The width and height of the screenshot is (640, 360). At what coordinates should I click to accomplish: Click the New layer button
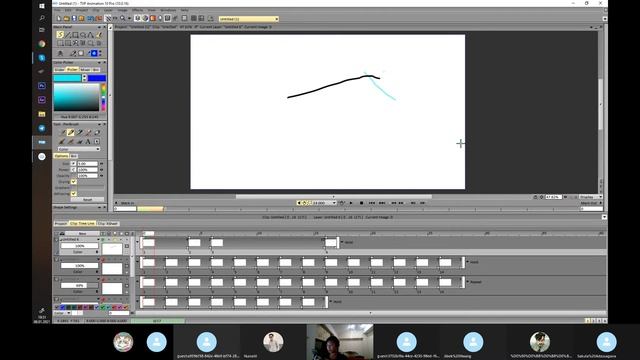pyautogui.click(x=82, y=233)
